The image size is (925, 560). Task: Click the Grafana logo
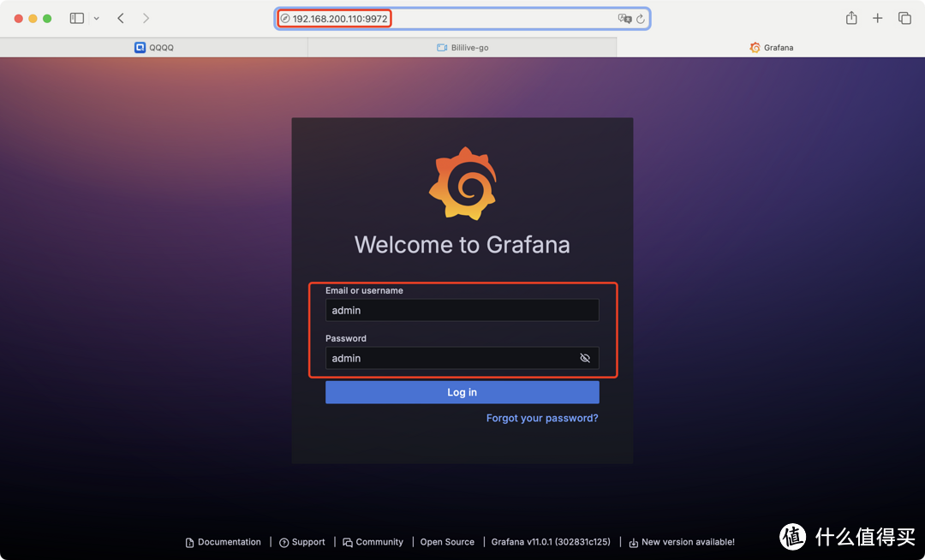[x=462, y=183]
